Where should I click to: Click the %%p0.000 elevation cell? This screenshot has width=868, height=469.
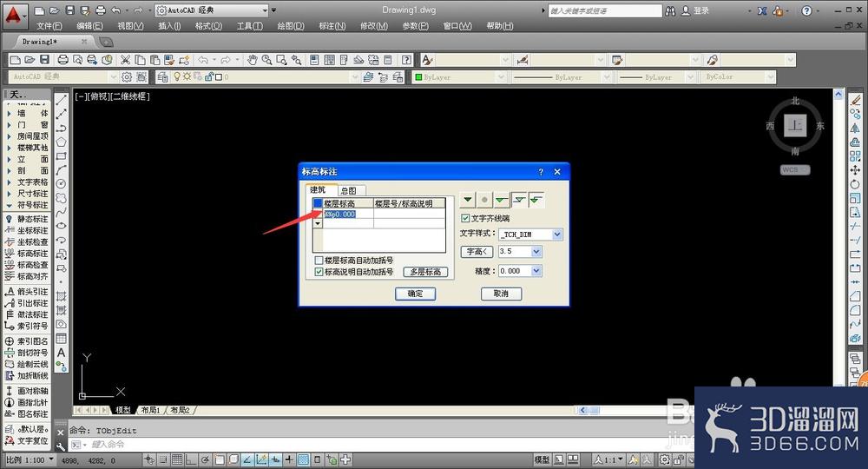348,215
